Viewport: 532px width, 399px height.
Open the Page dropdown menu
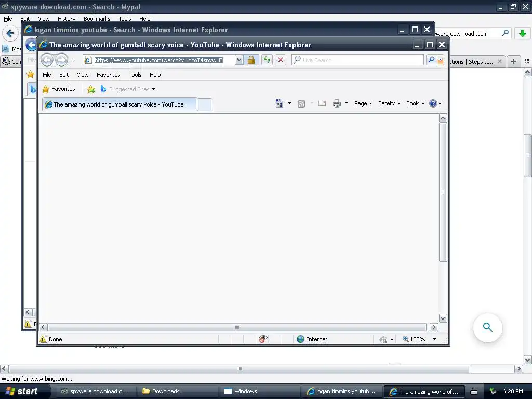[363, 103]
